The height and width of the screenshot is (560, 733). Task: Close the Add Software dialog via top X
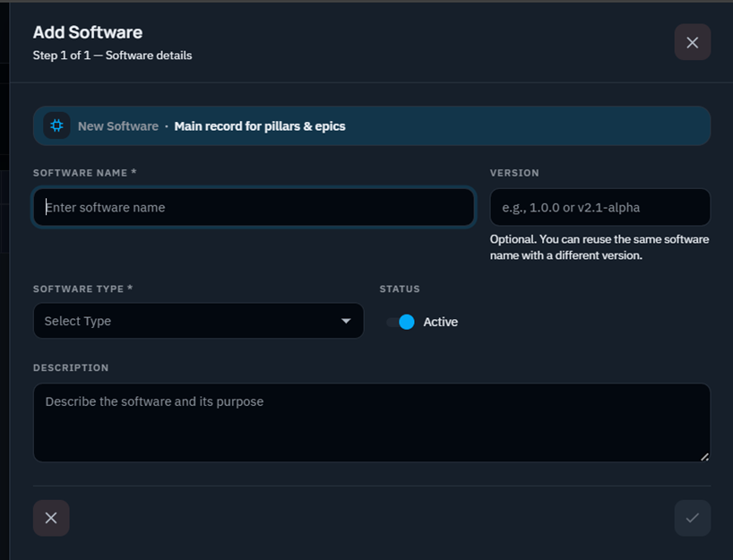692,42
